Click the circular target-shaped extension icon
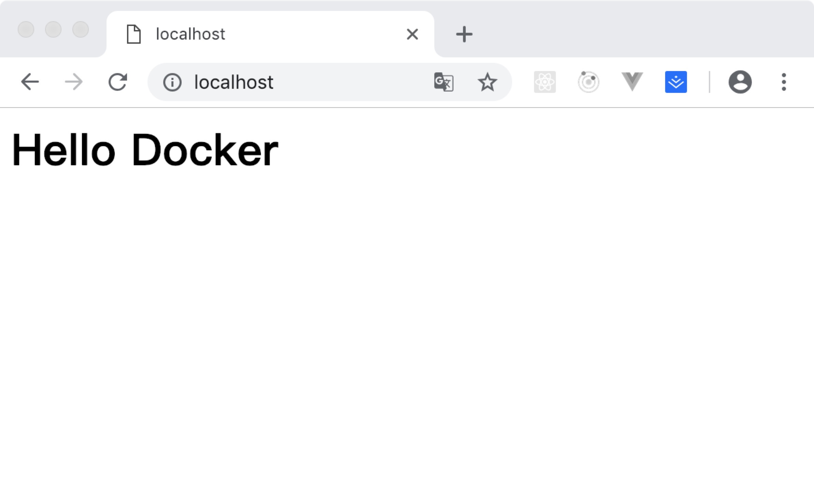The width and height of the screenshot is (814, 504). tap(588, 82)
